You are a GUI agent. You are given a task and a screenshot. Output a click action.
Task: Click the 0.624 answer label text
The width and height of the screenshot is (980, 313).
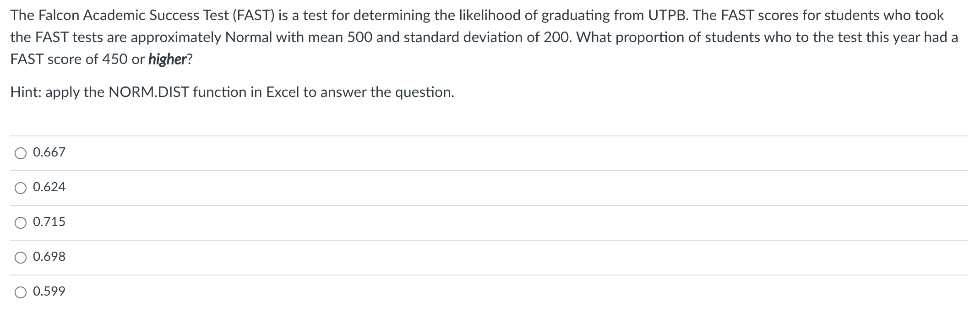[49, 187]
